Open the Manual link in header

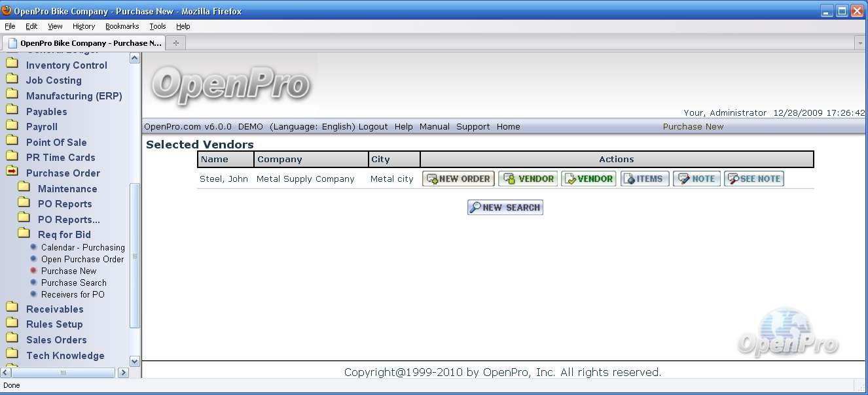(x=434, y=127)
